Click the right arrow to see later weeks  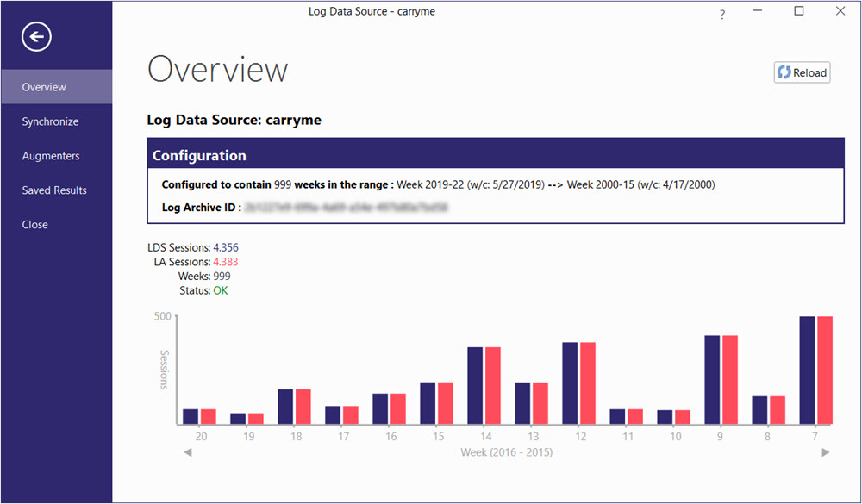(x=825, y=451)
